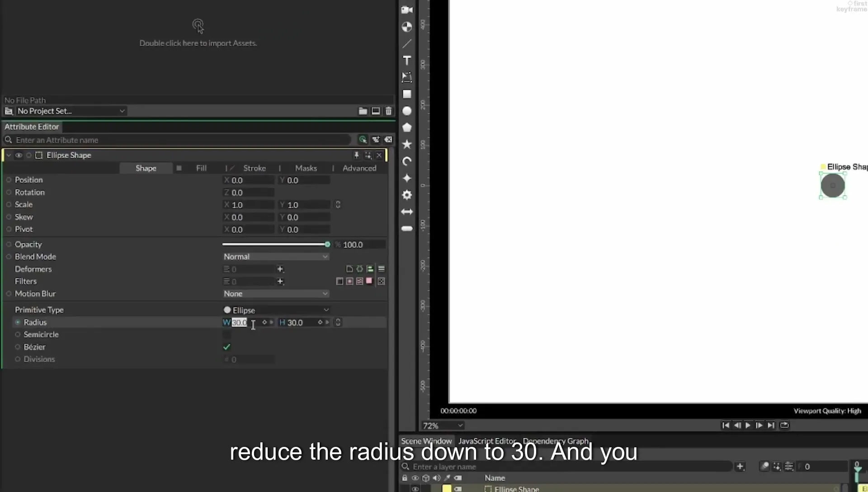Add a new Deformer with plus icon
The image size is (868, 492).
280,269
